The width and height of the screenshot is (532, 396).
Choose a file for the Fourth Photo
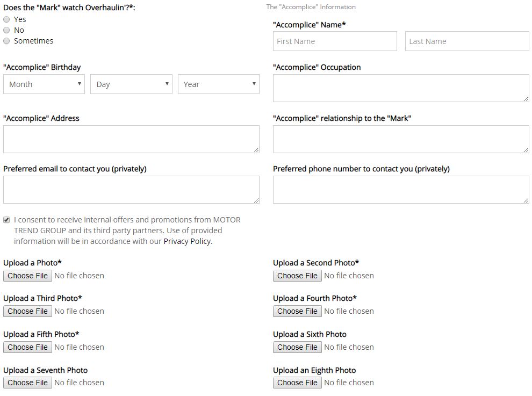click(297, 311)
